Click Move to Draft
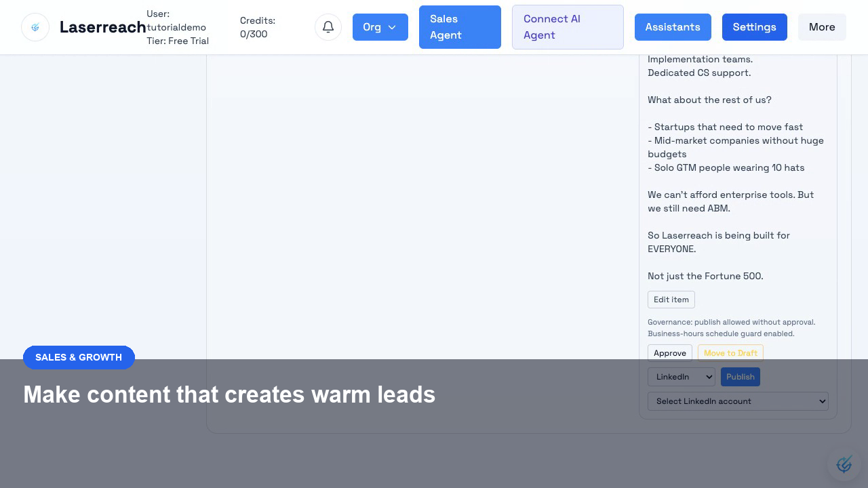 click(x=730, y=353)
